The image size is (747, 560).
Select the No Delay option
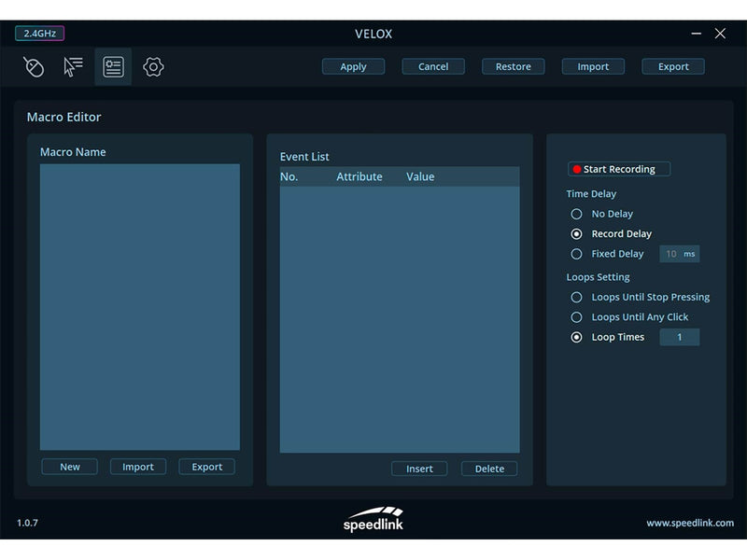[x=576, y=214]
